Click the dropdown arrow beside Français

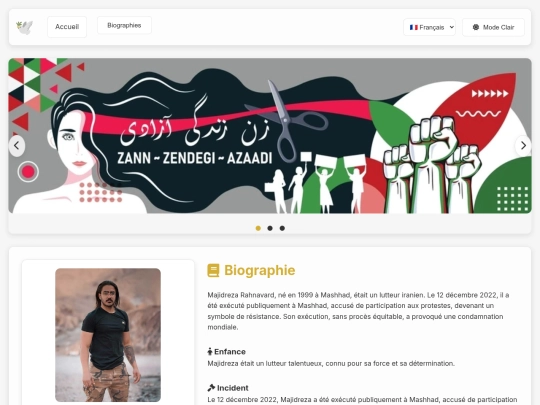click(451, 27)
